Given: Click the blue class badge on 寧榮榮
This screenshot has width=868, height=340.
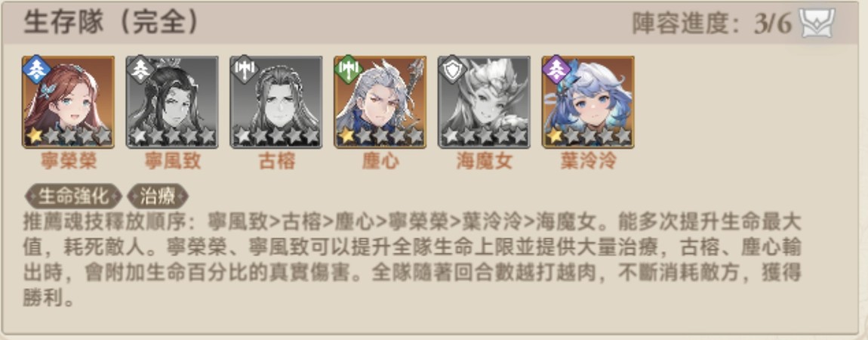Looking at the screenshot, I should 36,70.
